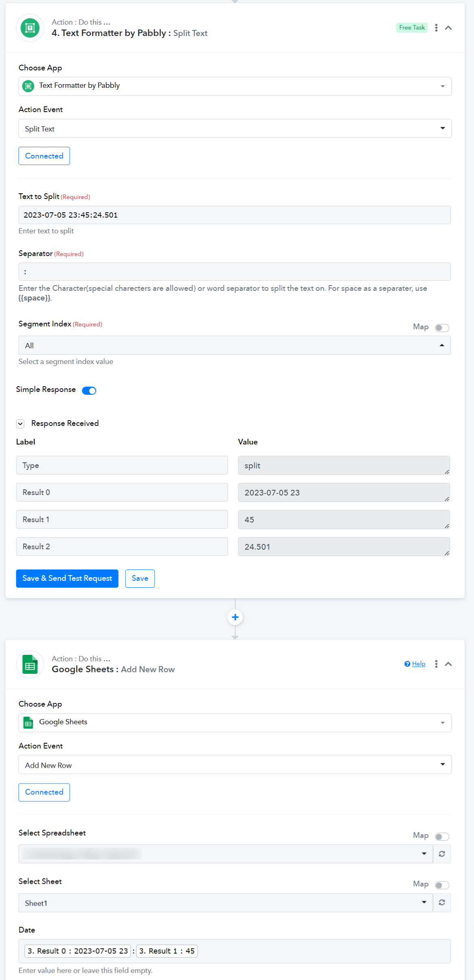Click the Save button

[140, 578]
